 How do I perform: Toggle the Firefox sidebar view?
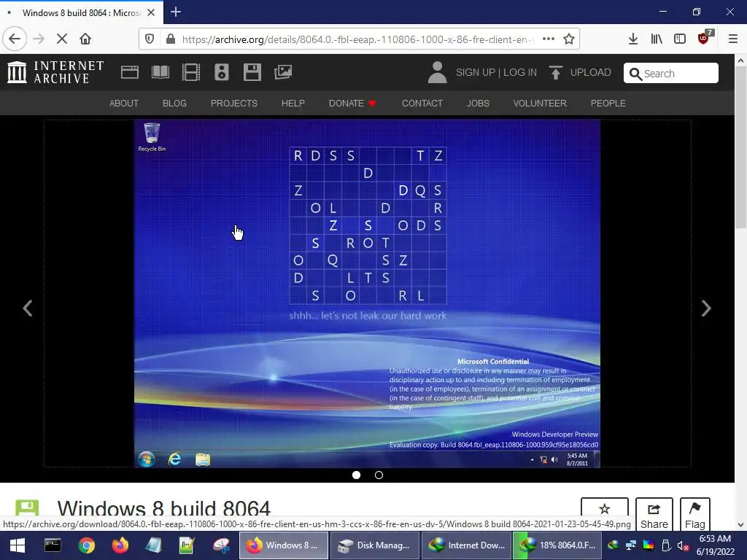tap(680, 39)
